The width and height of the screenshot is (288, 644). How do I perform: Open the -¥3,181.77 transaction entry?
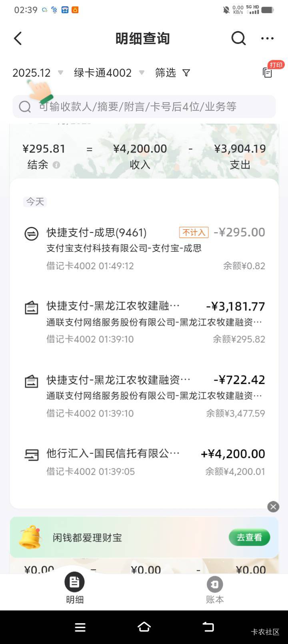144,322
